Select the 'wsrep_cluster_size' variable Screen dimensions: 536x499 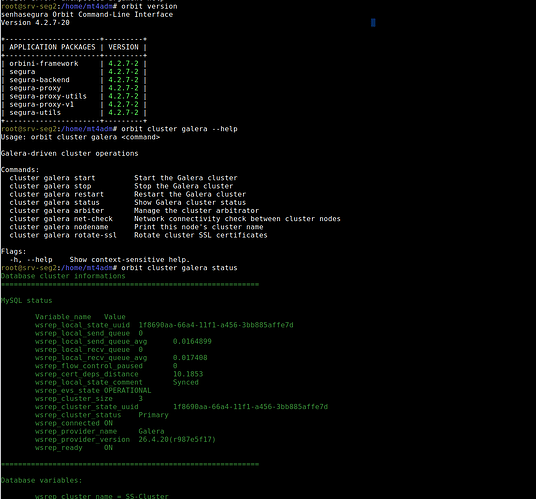tap(74, 399)
